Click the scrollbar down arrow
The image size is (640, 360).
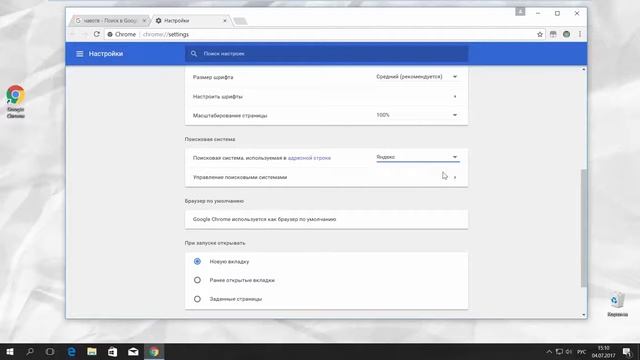pyautogui.click(x=584, y=315)
